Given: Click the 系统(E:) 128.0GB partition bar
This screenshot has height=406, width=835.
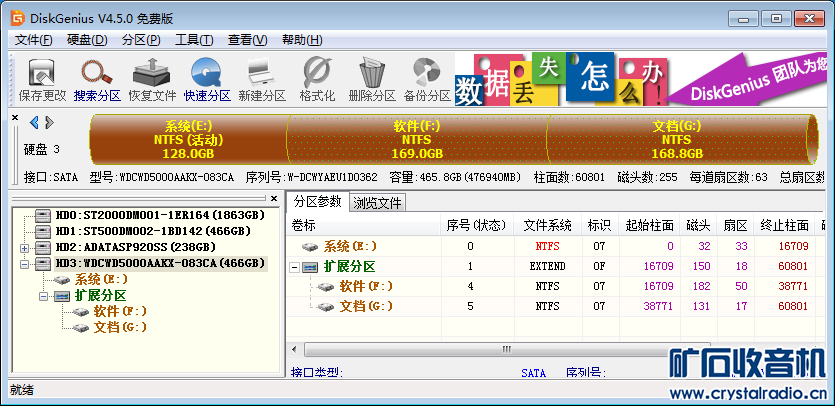Looking at the screenshot, I should [x=189, y=140].
